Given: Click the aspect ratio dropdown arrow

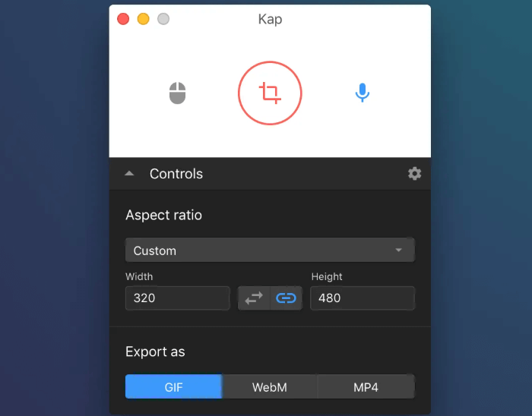Looking at the screenshot, I should [x=399, y=251].
